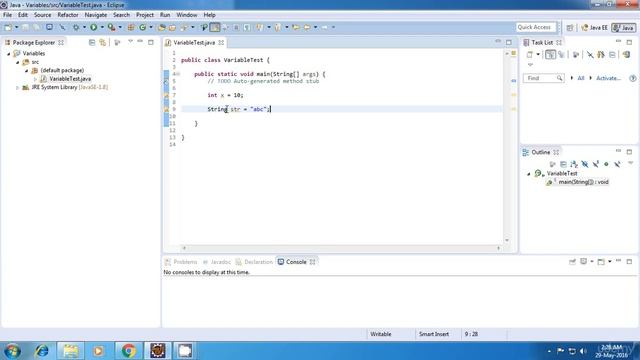The height and width of the screenshot is (360, 640).
Task: Open the Refactor menu
Action: (x=68, y=15)
